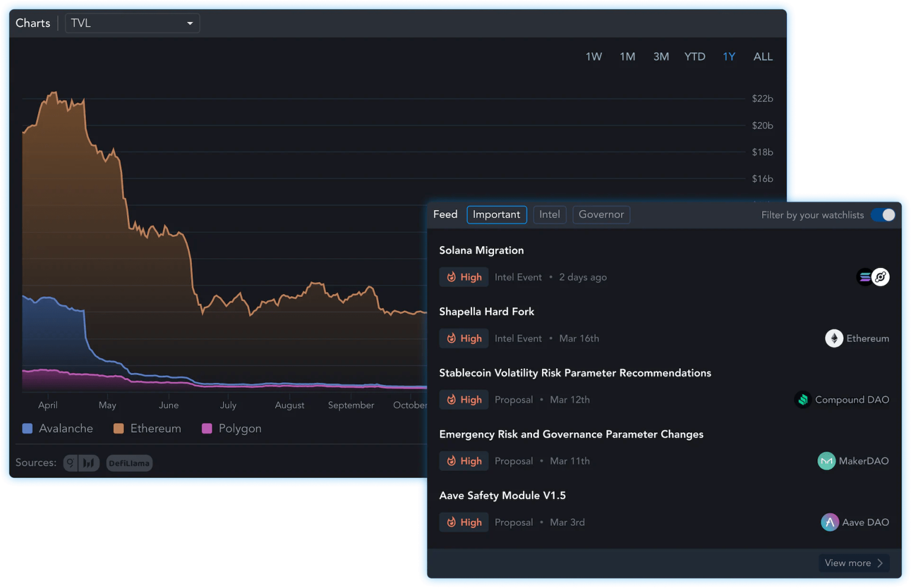Click the MakerDAO logo icon
The height and width of the screenshot is (588, 911).
pos(826,461)
